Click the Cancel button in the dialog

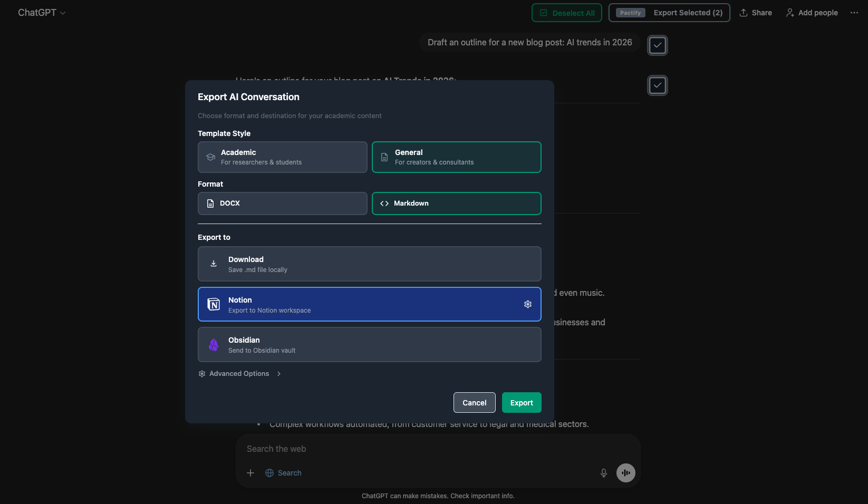click(x=474, y=402)
